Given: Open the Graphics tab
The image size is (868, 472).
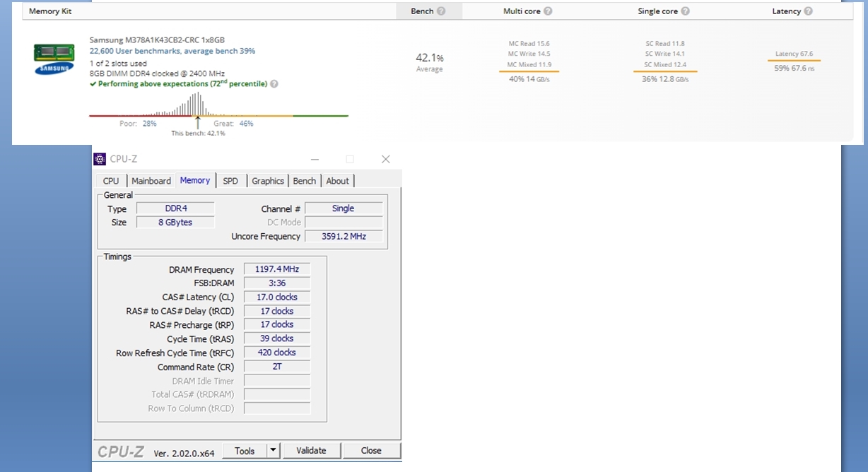Looking at the screenshot, I should 268,181.
